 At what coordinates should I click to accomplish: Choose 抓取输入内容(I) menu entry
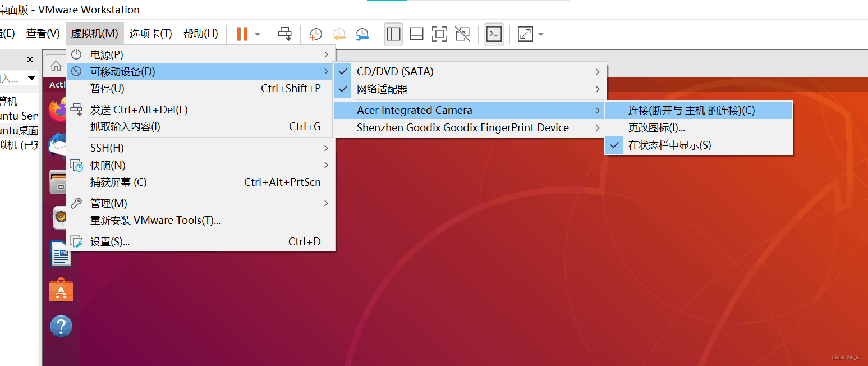point(200,126)
